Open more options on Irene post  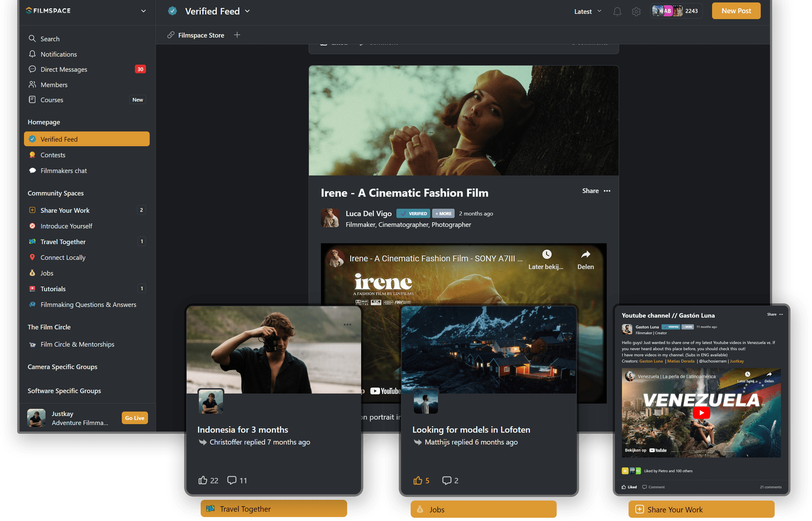pos(607,191)
